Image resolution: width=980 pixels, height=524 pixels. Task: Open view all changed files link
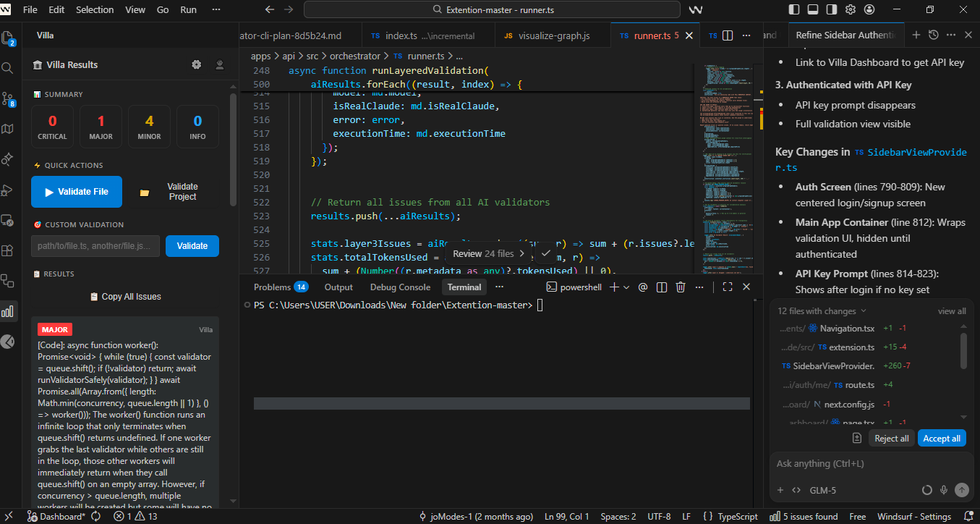pyautogui.click(x=951, y=310)
